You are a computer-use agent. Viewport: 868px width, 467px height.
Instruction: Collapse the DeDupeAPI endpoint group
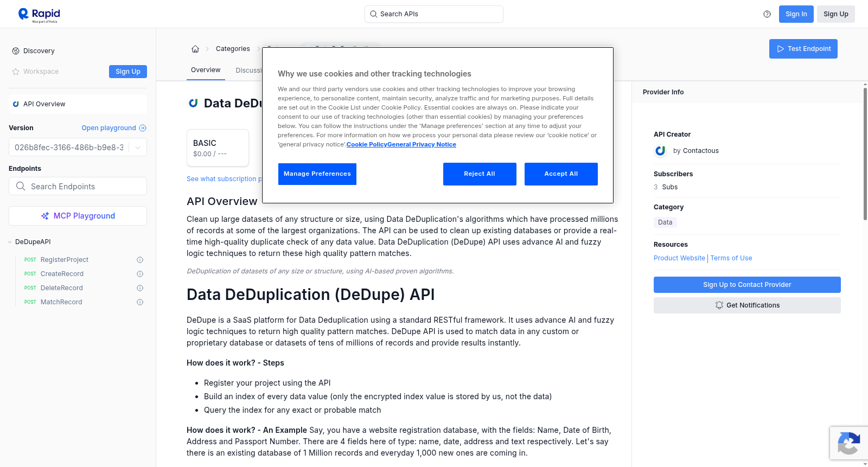[x=10, y=242]
